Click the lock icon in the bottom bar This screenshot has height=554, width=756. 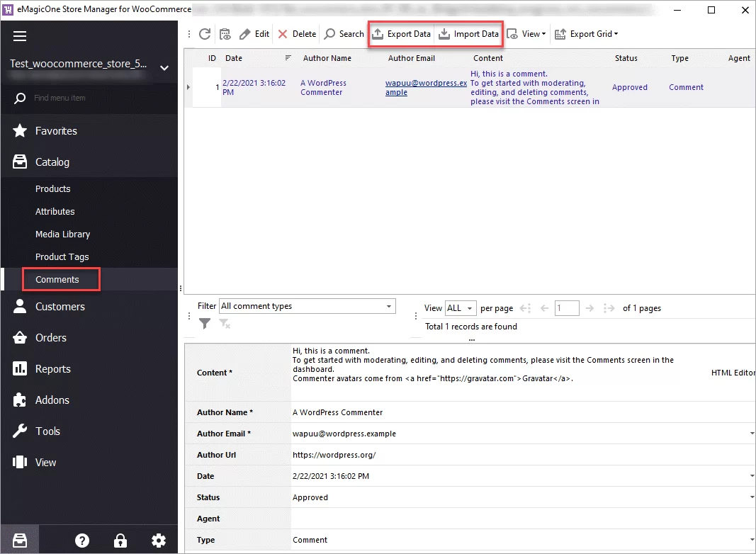click(x=120, y=540)
